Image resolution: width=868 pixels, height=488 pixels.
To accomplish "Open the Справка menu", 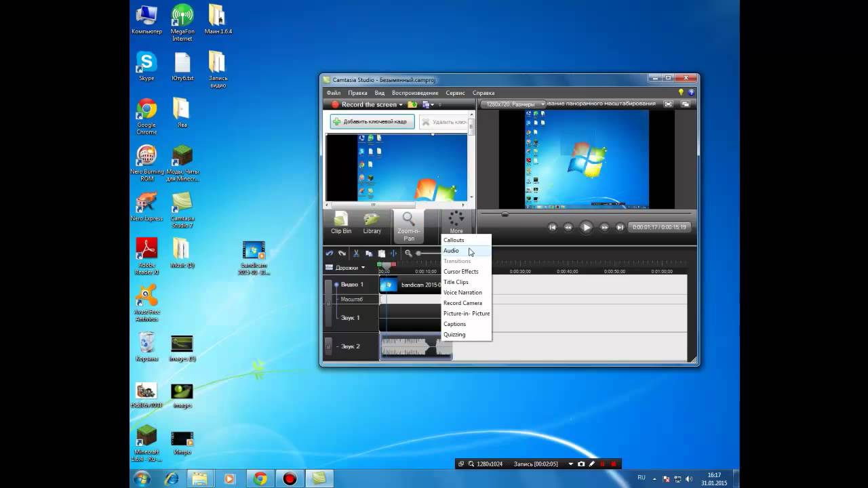I will (484, 93).
